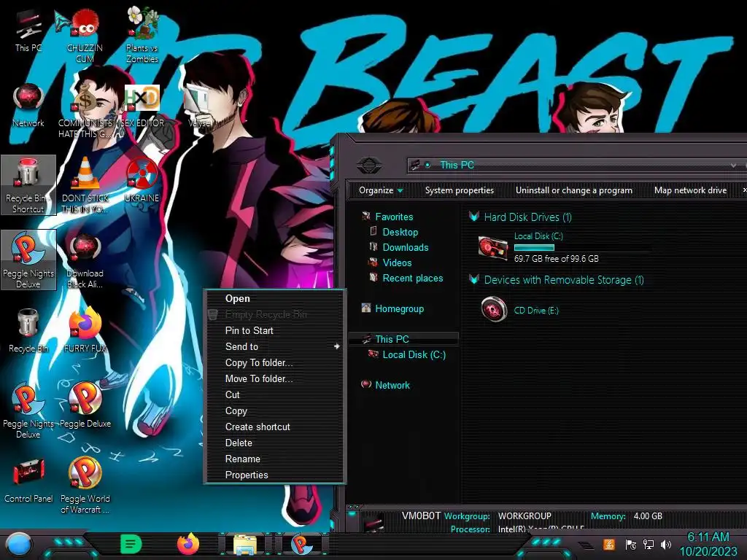
Task: Choose Open in the context menu
Action: 275,298
